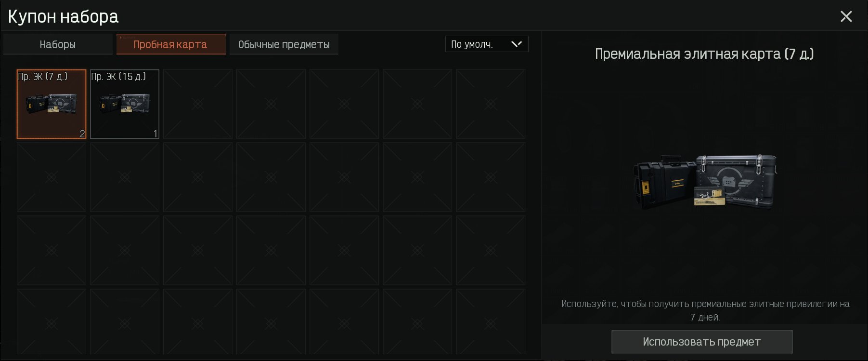Select the Пр. ЭК (15 д.) item slot

[x=125, y=104]
